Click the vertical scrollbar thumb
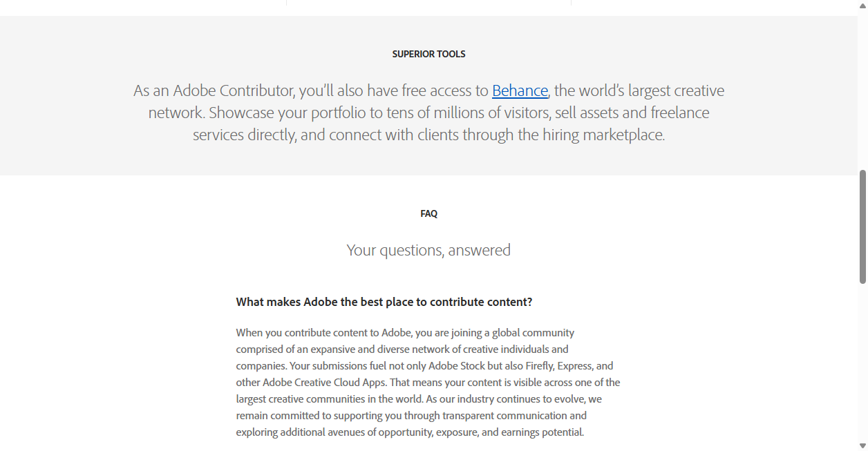This screenshot has height=451, width=868. pos(862,226)
